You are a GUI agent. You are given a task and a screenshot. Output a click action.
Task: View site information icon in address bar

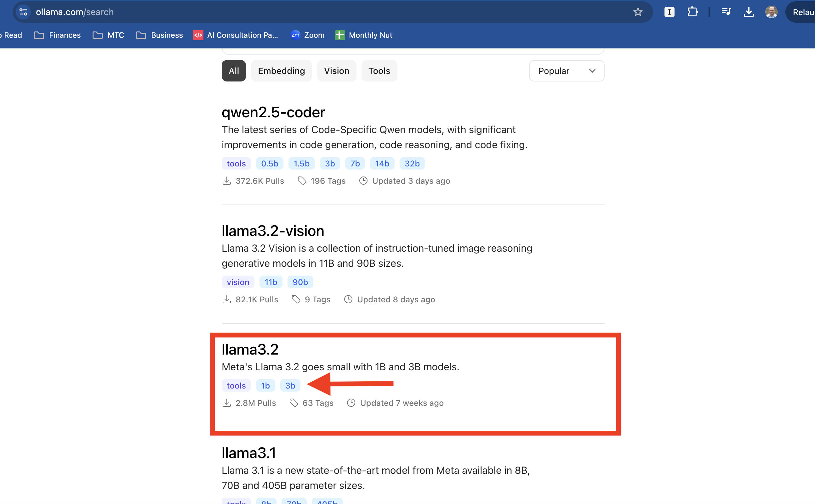[23, 12]
